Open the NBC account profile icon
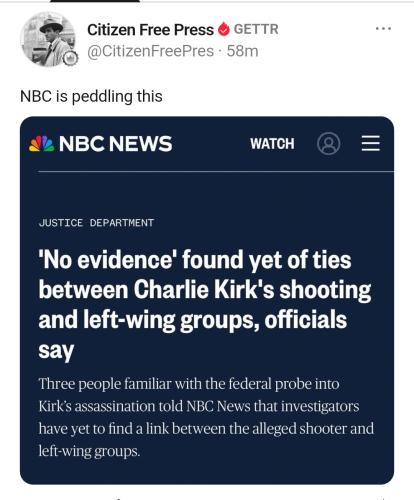The image size is (414, 500). 328,144
